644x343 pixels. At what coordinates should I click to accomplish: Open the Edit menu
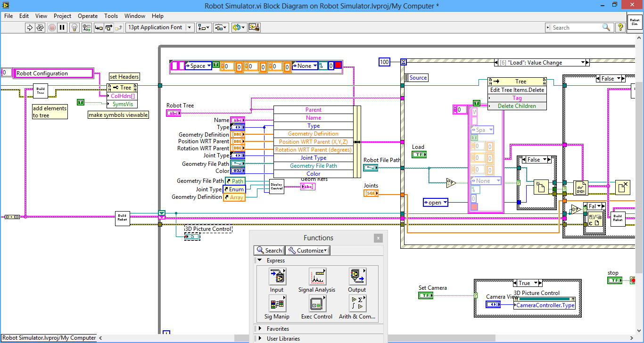click(24, 16)
